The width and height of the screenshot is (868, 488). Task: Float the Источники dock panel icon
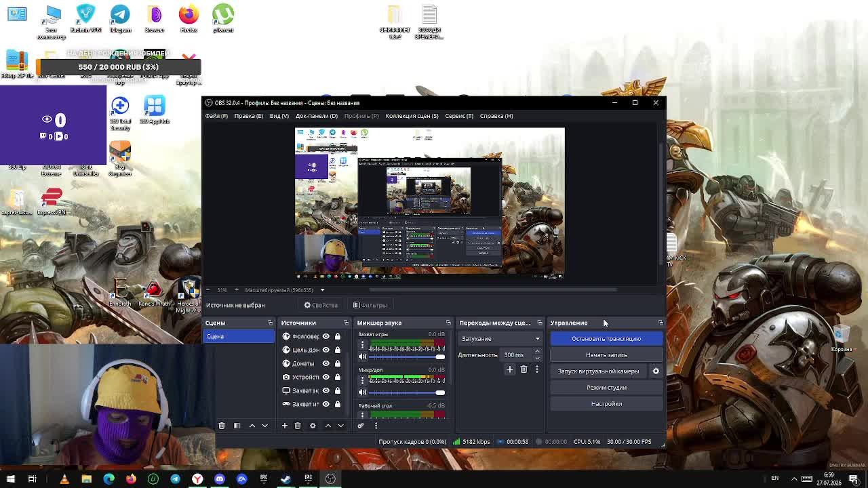tap(346, 323)
